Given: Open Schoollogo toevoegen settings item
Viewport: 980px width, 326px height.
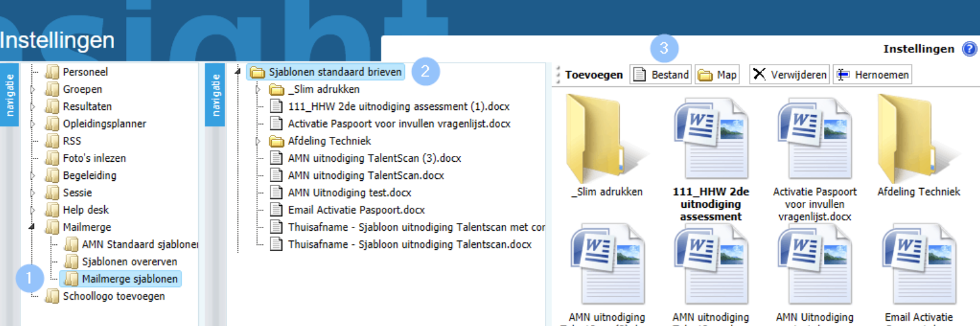Looking at the screenshot, I should point(113,296).
